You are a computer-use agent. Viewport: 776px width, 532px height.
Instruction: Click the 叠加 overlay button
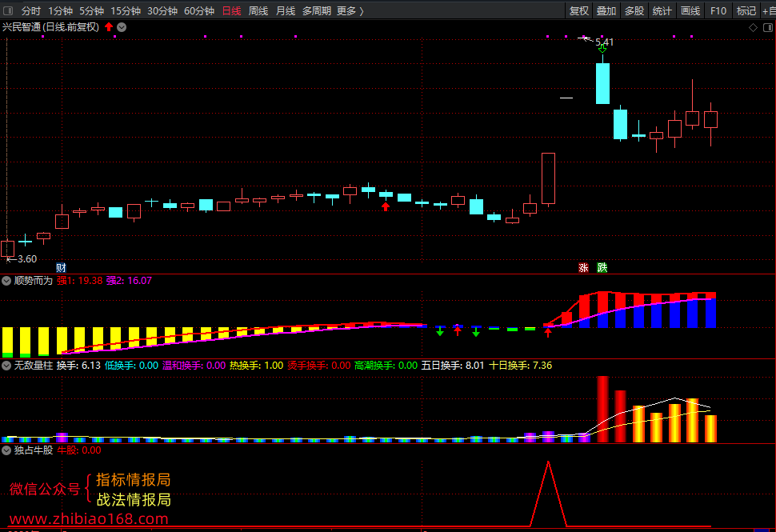point(606,11)
